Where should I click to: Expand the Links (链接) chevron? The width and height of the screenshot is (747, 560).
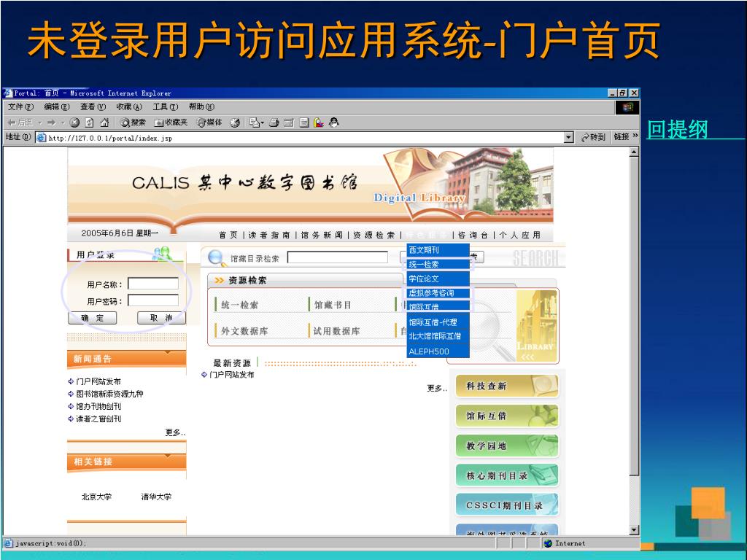635,136
